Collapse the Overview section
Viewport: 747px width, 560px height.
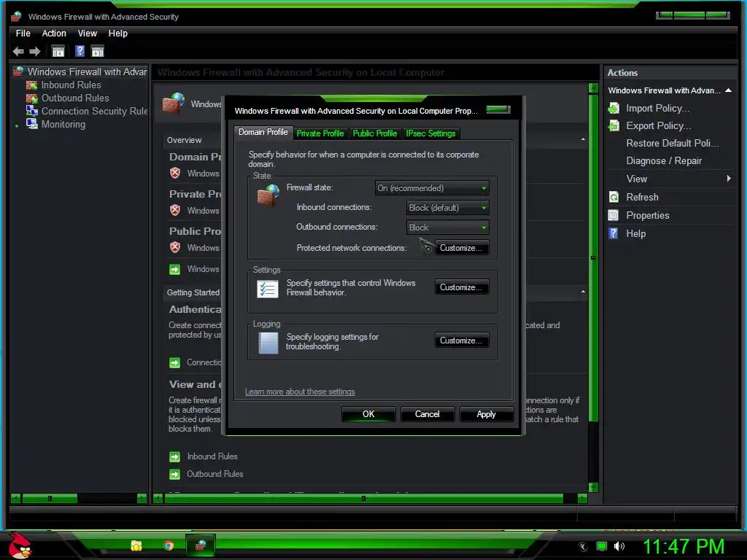583,139
